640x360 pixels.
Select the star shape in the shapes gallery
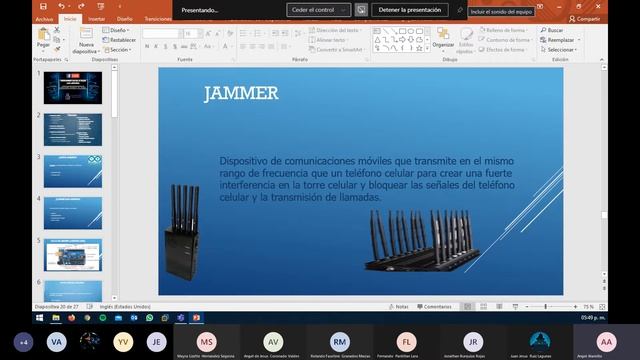419,48
